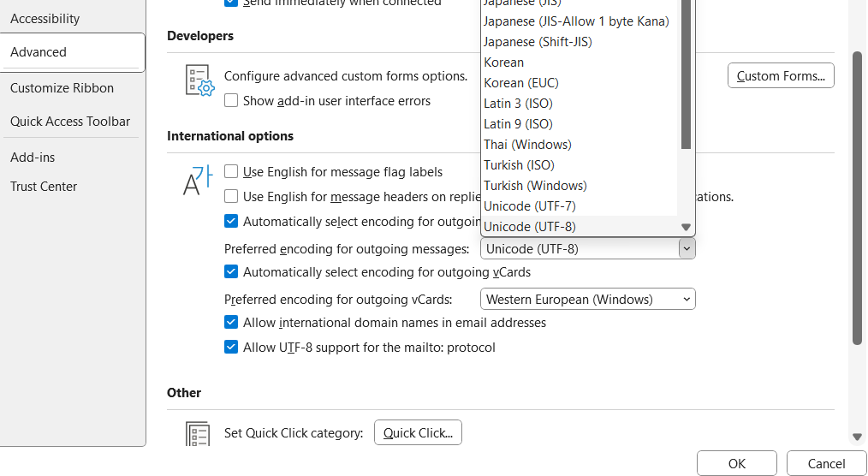This screenshot has width=868, height=476.
Task: Click the Quick Click button
Action: click(x=418, y=433)
